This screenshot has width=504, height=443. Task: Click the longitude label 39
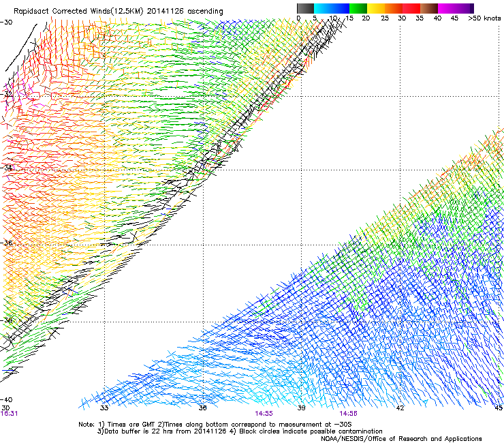(x=301, y=408)
